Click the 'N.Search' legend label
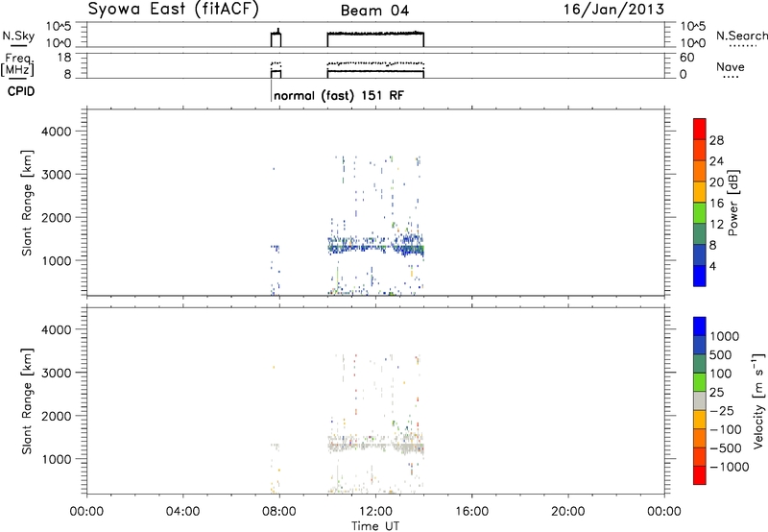 pos(741,36)
